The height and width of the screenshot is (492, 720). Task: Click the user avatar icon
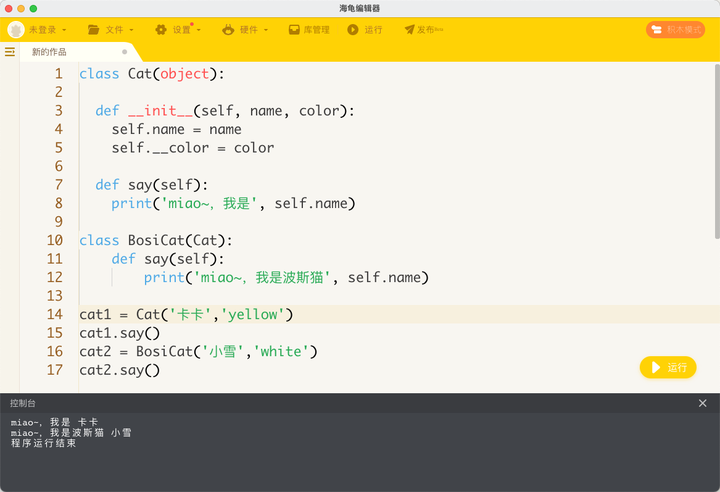[x=16, y=30]
